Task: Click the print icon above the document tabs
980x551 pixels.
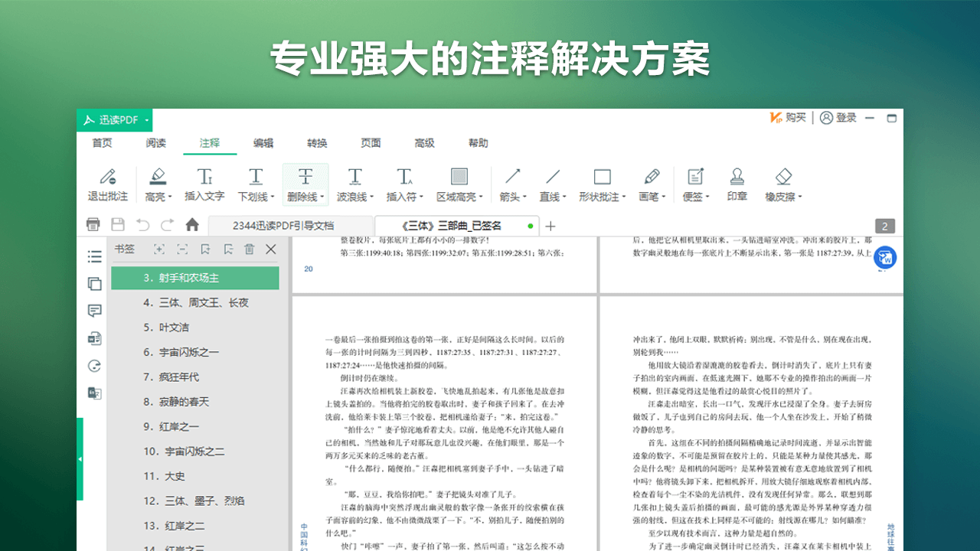Action: coord(93,224)
